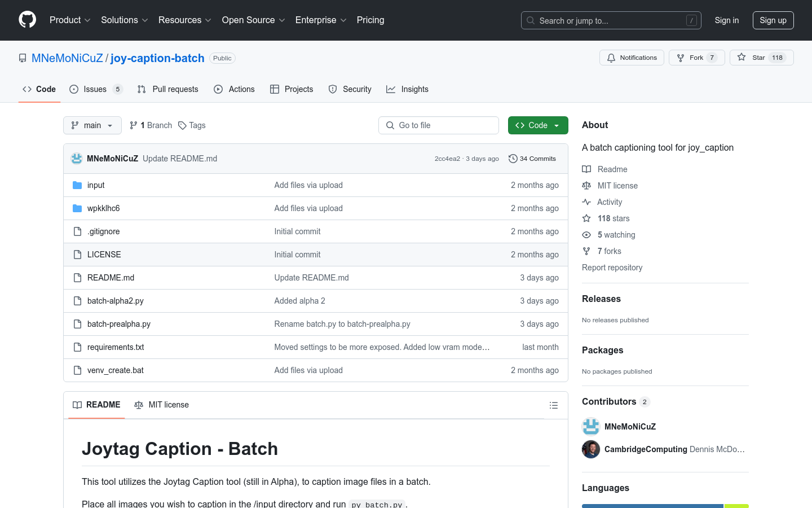Click the notifications bell icon
The image size is (812, 508).
point(611,58)
